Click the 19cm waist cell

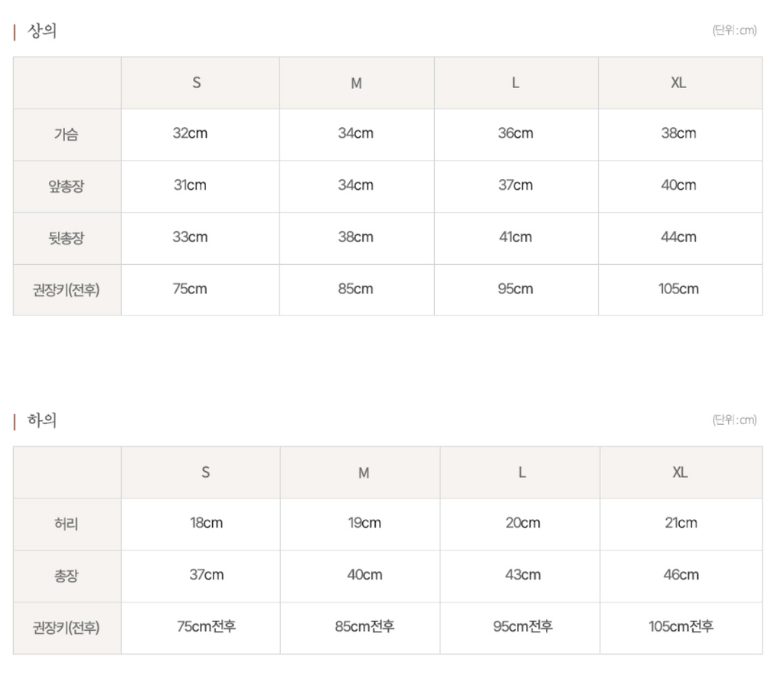(364, 523)
